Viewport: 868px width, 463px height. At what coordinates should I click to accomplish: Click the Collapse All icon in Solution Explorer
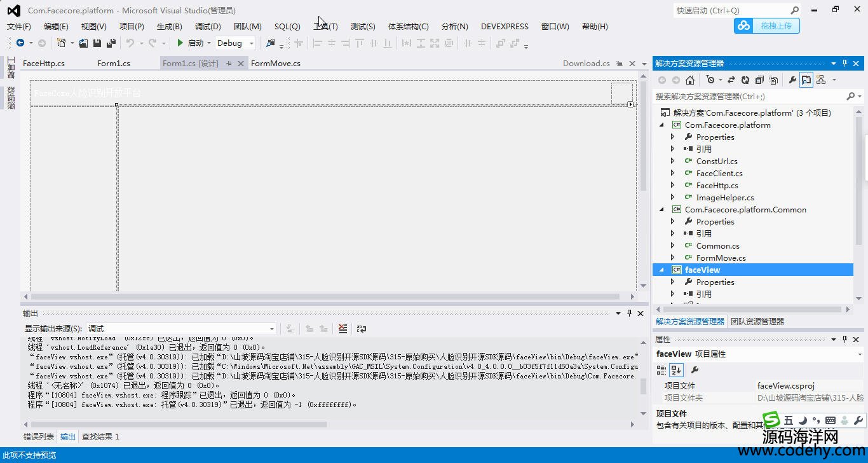click(759, 79)
